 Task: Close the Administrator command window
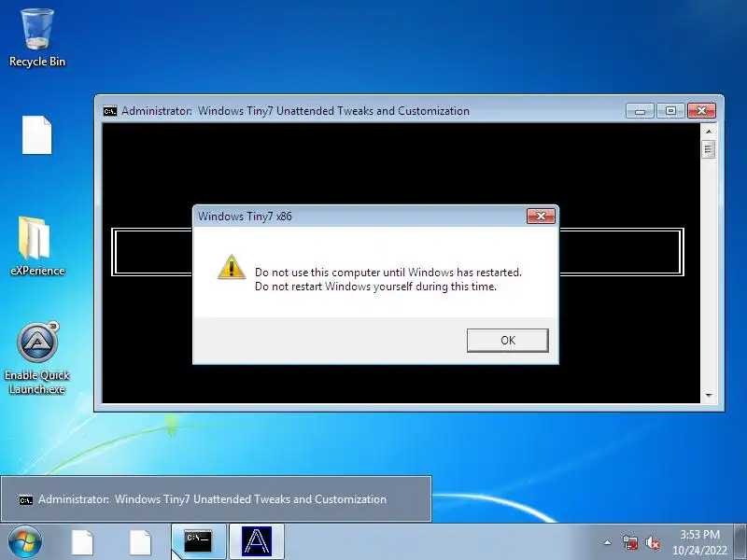[x=701, y=110]
